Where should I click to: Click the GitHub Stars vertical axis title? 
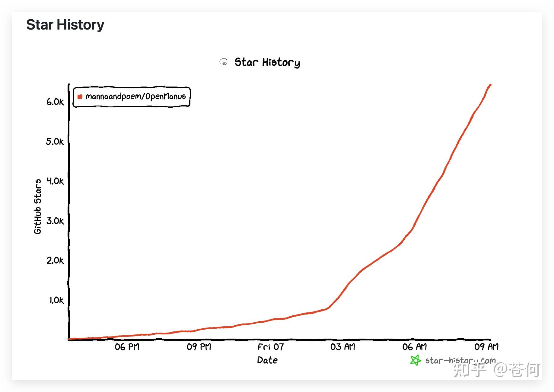point(37,207)
